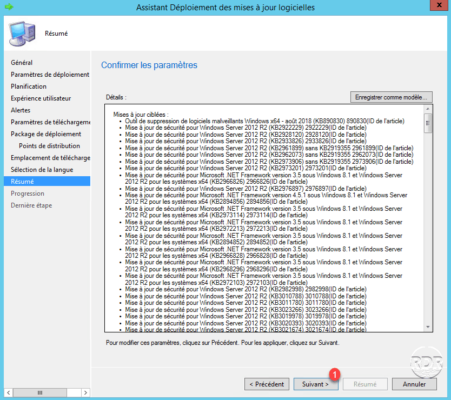Viewport: 451px width, 400px height.
Task: Go to Expérience utilisateur step
Action: (41, 98)
